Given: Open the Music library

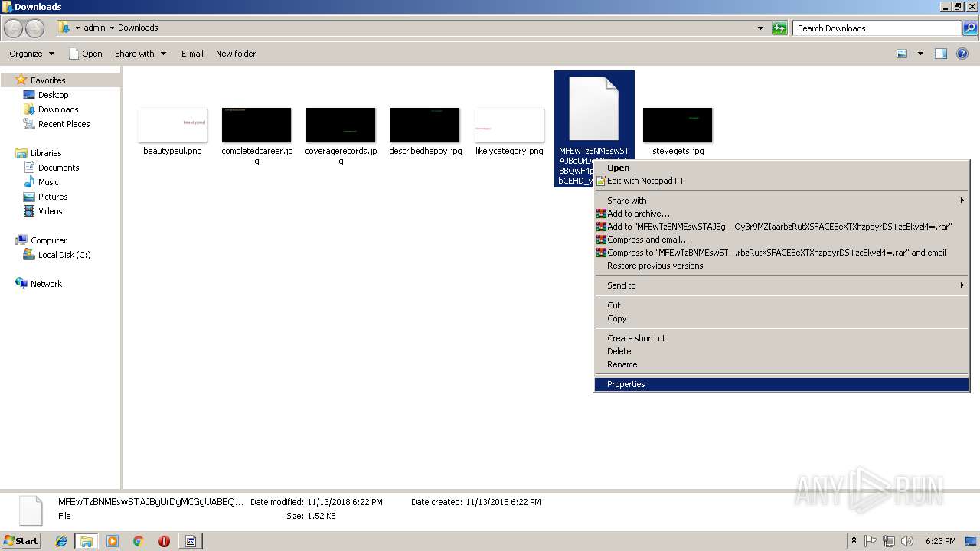Looking at the screenshot, I should [48, 182].
